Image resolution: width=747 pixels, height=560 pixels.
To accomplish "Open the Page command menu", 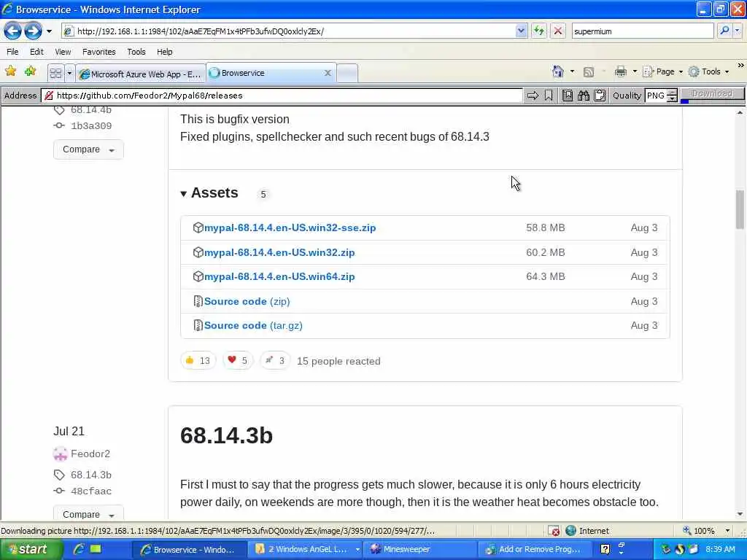I will click(662, 71).
